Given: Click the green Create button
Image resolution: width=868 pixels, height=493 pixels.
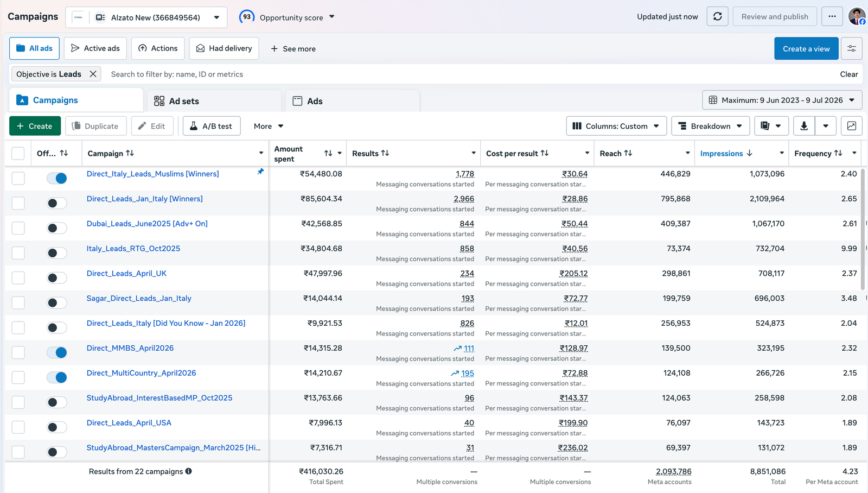Looking at the screenshot, I should click(35, 126).
